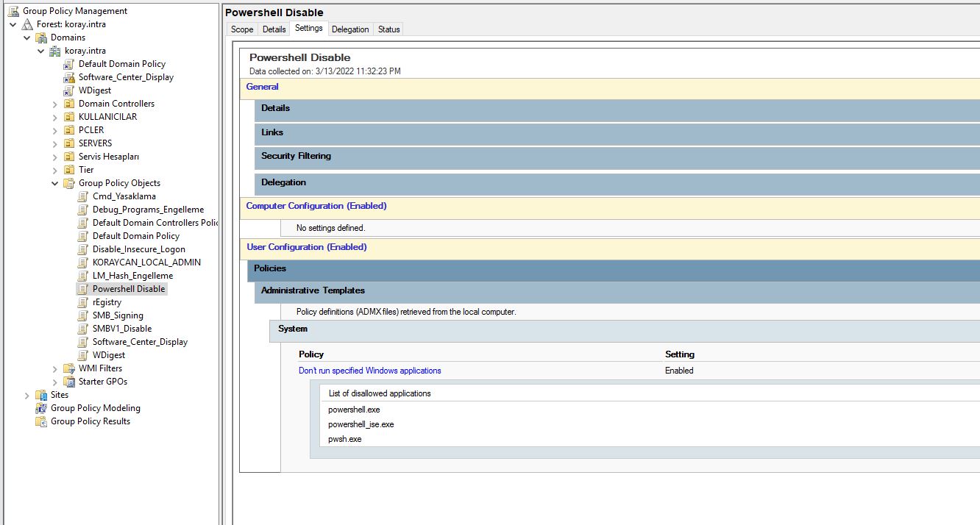Expand the SERVERS organizational unit

pos(55,143)
